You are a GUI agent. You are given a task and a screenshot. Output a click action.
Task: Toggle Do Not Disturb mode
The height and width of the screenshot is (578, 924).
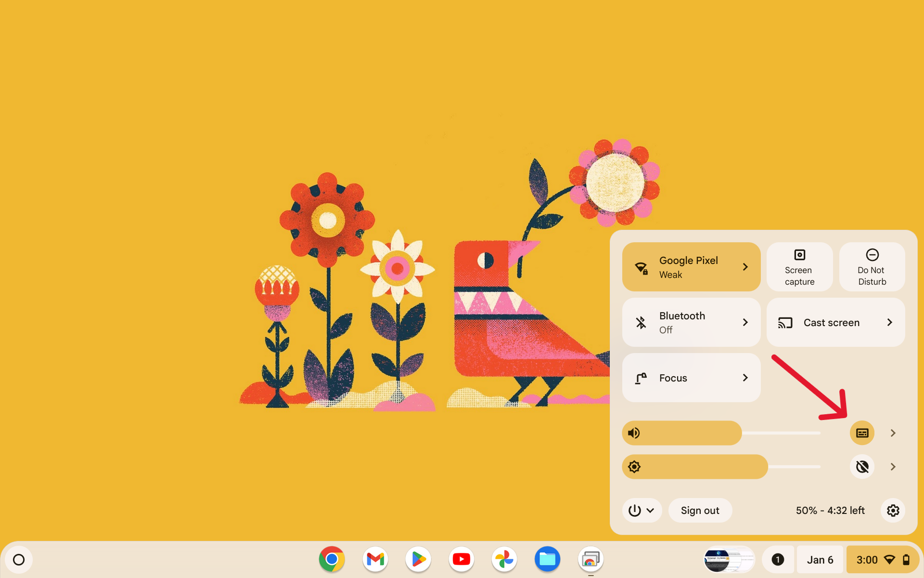click(872, 266)
